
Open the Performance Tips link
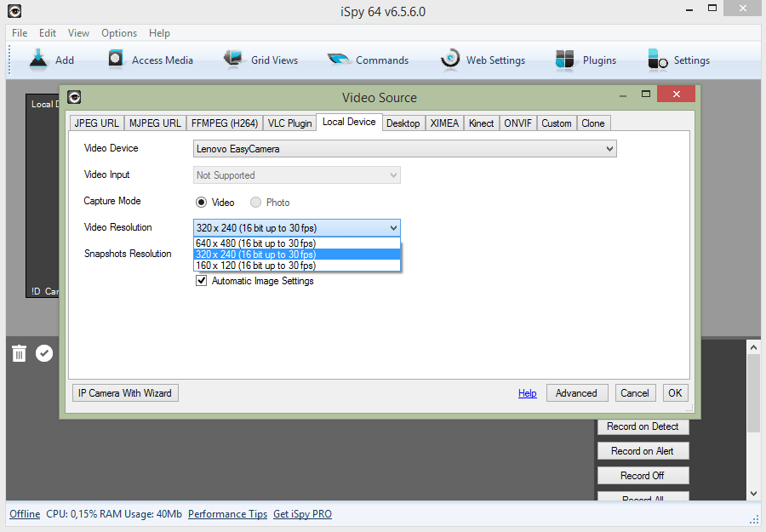click(x=227, y=514)
